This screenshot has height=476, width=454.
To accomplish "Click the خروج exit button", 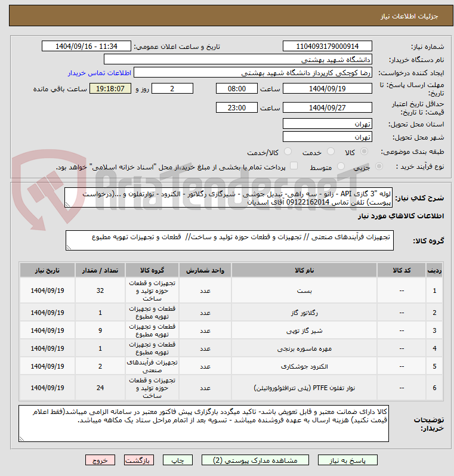I will point(100,460).
